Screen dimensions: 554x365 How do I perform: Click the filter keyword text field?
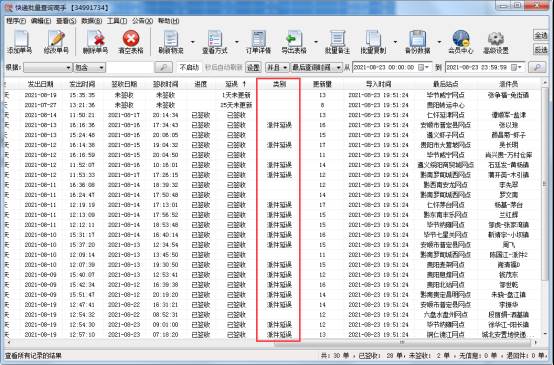pyautogui.click(x=130, y=67)
